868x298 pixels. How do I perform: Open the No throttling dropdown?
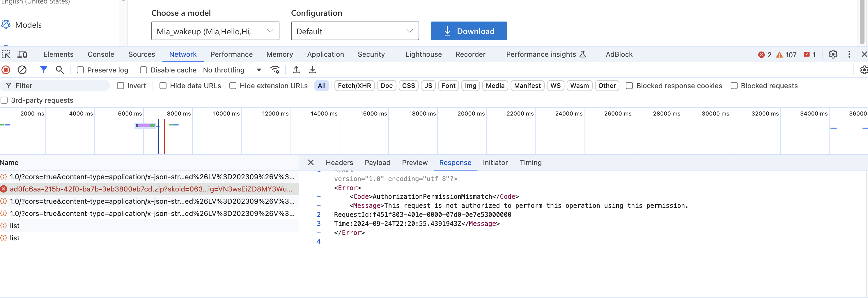[232, 70]
